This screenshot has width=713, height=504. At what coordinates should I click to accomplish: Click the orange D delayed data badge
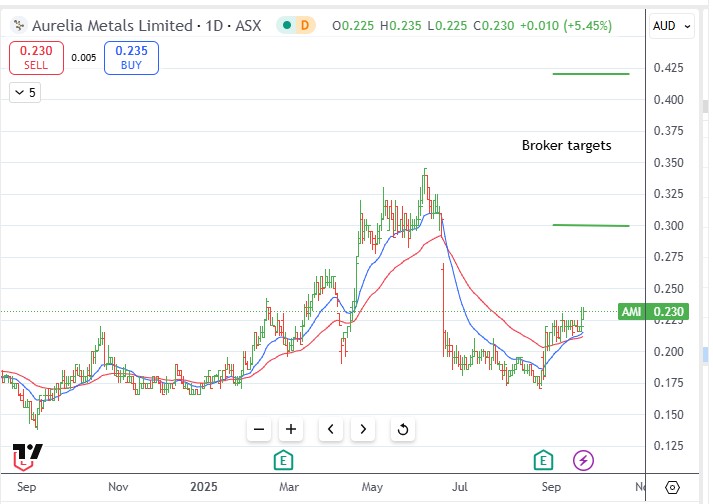(x=305, y=25)
